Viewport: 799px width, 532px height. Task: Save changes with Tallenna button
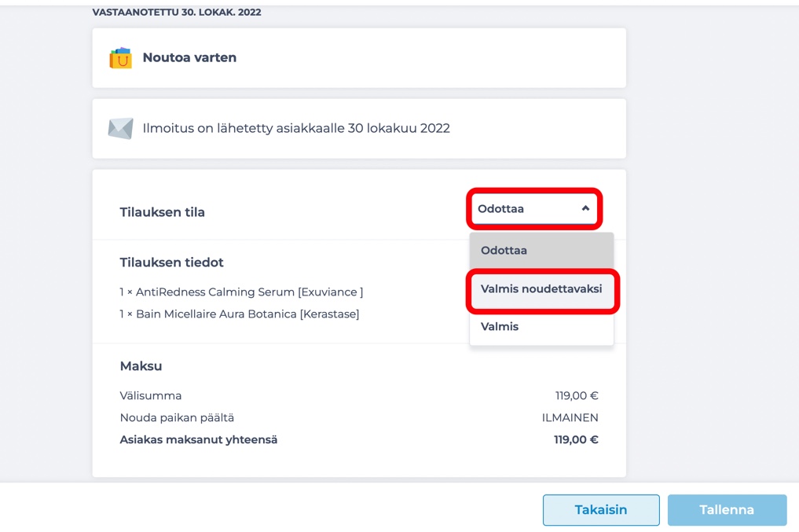tap(727, 509)
